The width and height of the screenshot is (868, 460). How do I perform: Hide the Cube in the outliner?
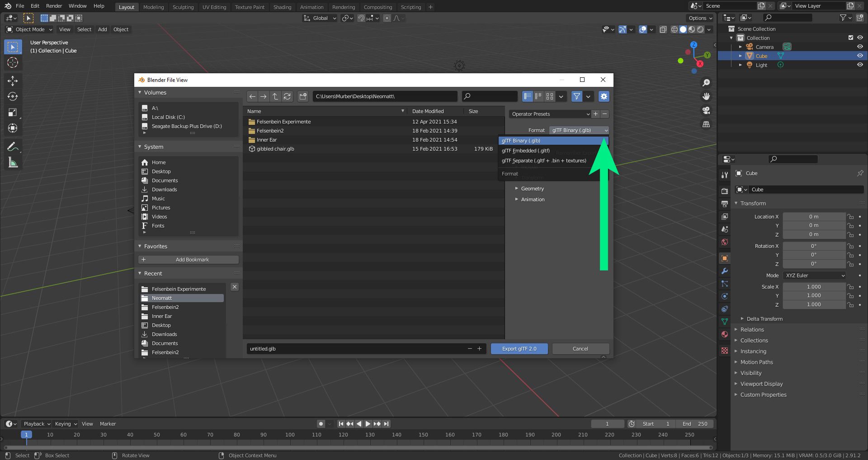[x=860, y=56]
